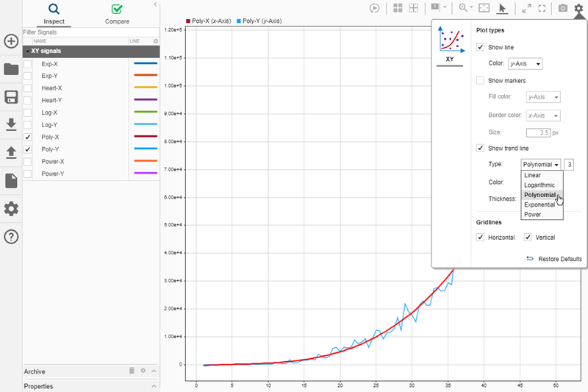Choose Linear trend line type

[x=542, y=175]
